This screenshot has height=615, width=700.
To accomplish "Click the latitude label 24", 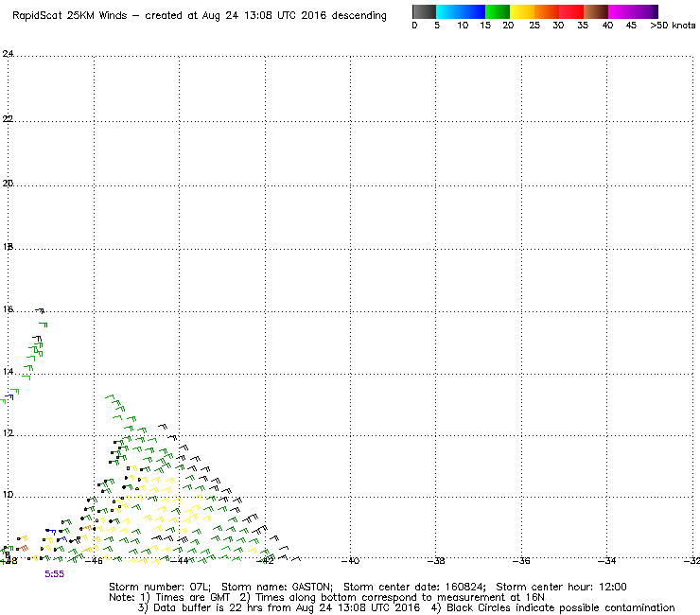I will coord(8,54).
